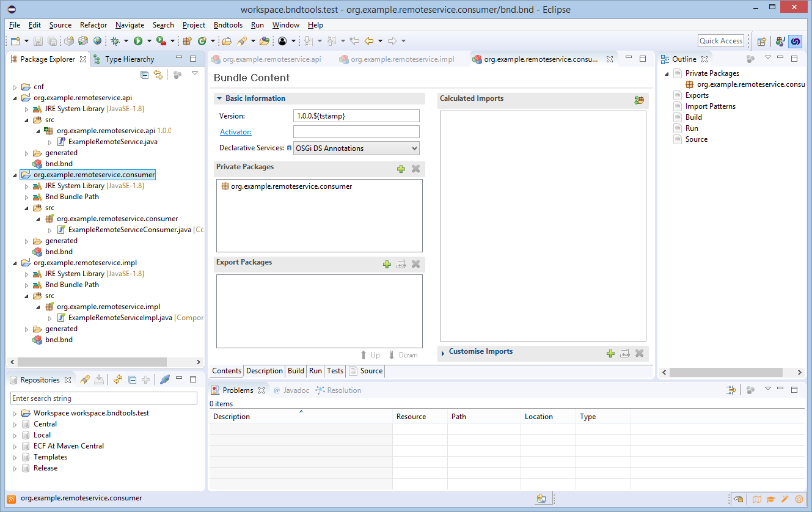Click the Refresh Repositories icon

pos(118,380)
